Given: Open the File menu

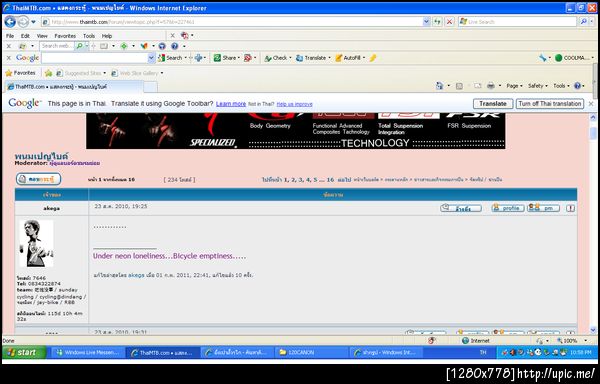Looking at the screenshot, I should point(10,36).
